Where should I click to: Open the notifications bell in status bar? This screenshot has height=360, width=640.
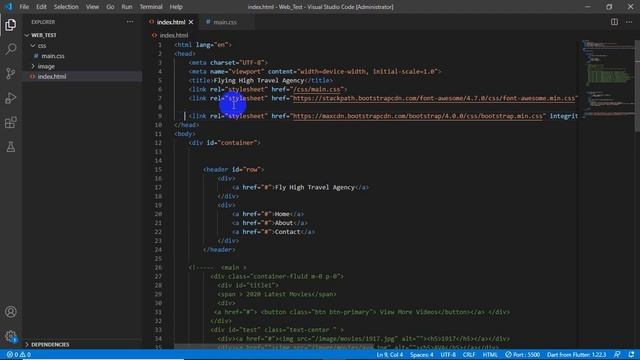pyautogui.click(x=631, y=355)
